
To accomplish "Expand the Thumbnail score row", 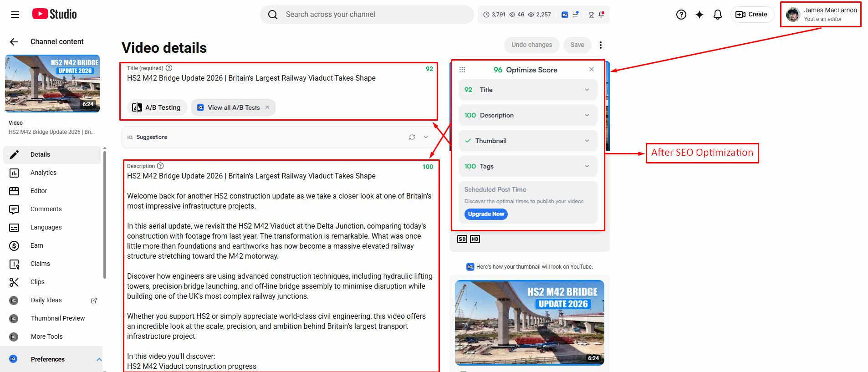I will (x=528, y=141).
